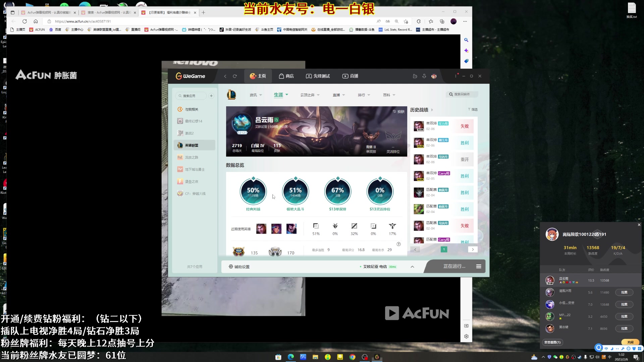This screenshot has height=362, width=644.
Task: Select 激战2 in the sidebar
Action: [x=195, y=133]
